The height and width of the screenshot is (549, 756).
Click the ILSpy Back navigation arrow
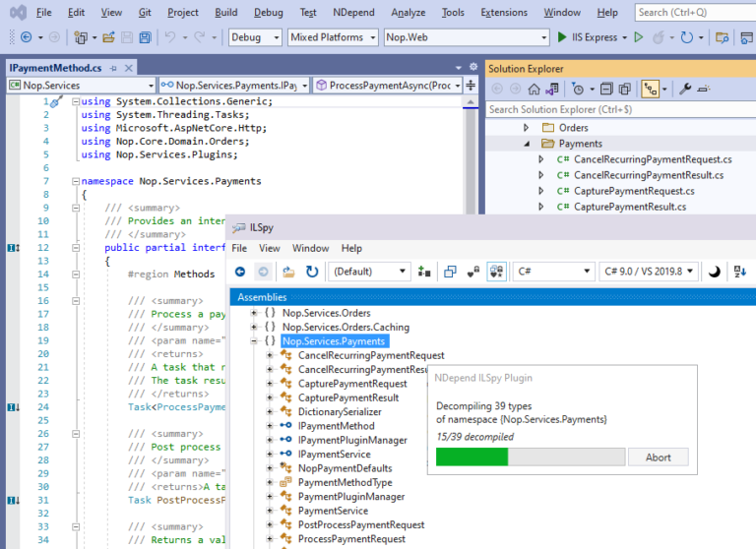point(240,272)
